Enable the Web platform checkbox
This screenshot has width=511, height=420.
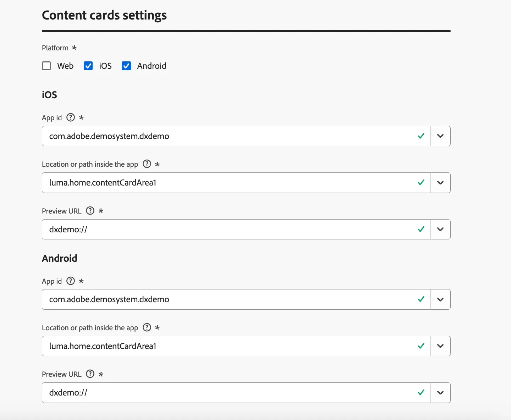46,66
